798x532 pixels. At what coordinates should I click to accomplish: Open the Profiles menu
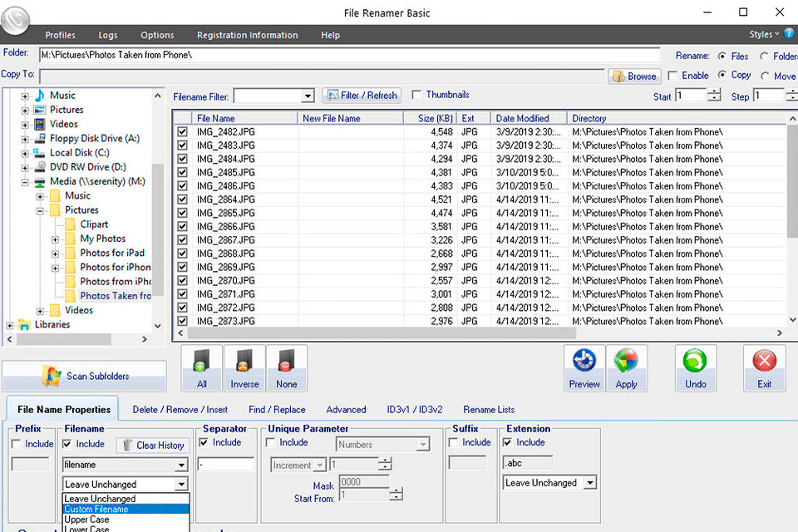coord(60,34)
